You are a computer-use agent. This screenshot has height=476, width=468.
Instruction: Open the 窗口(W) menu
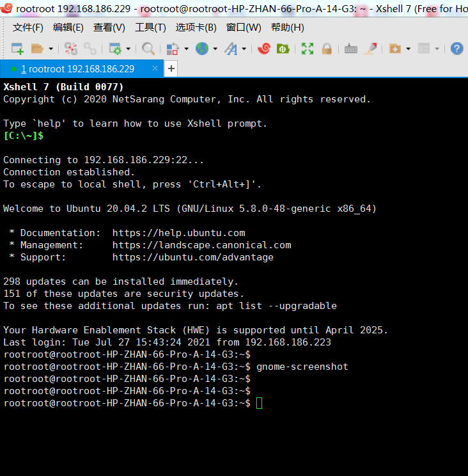[x=244, y=28]
